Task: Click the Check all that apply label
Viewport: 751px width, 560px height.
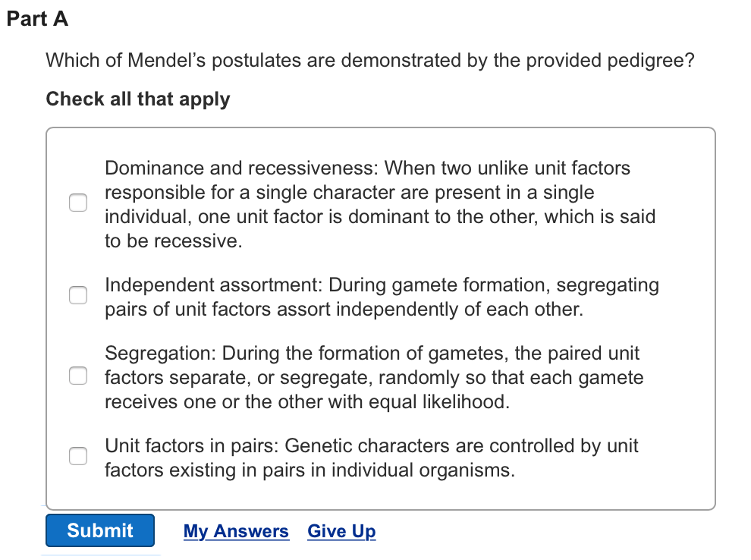Action: (x=137, y=99)
